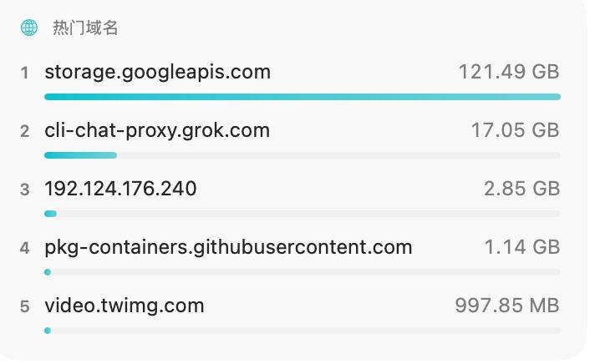Click the 17.05 GB traffic value
The height and width of the screenshot is (364, 595).
tap(516, 130)
